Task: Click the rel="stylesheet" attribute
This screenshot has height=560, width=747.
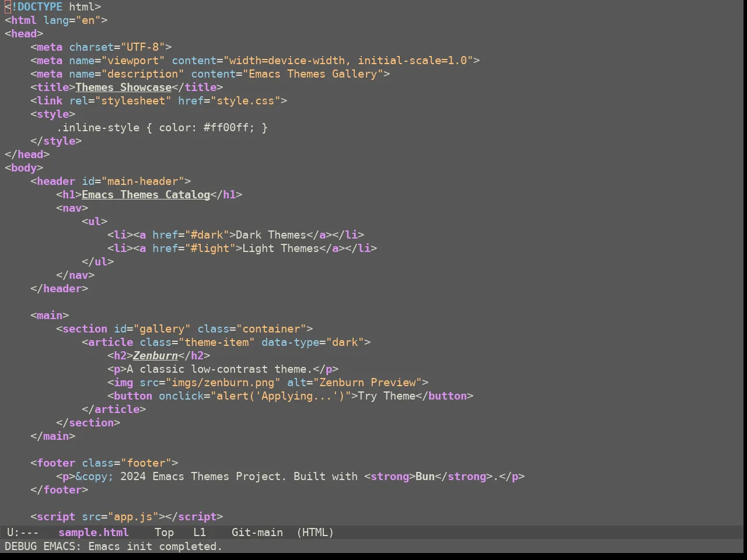Action: click(x=120, y=101)
